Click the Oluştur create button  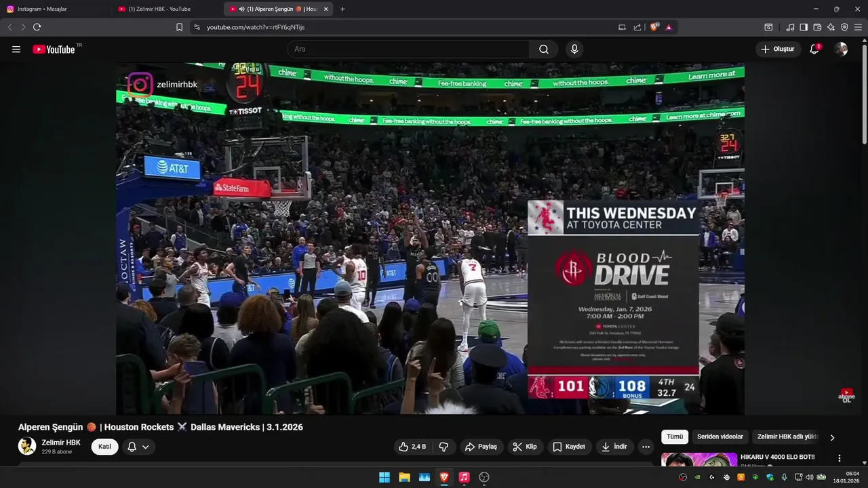click(x=778, y=49)
